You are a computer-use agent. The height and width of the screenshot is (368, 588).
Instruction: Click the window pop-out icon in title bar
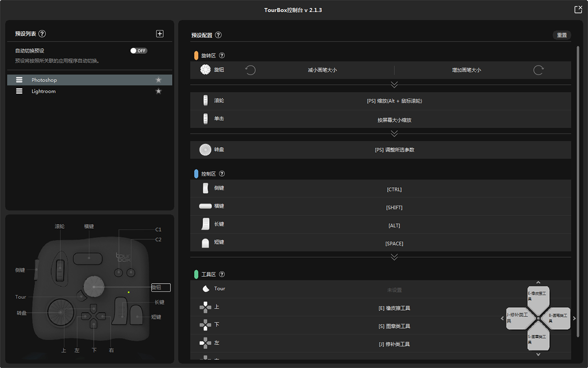click(578, 9)
